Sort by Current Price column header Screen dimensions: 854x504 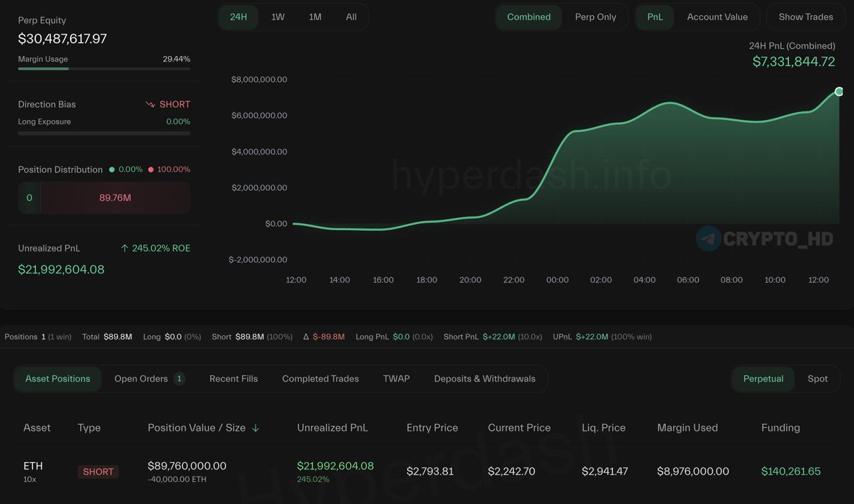(x=519, y=428)
